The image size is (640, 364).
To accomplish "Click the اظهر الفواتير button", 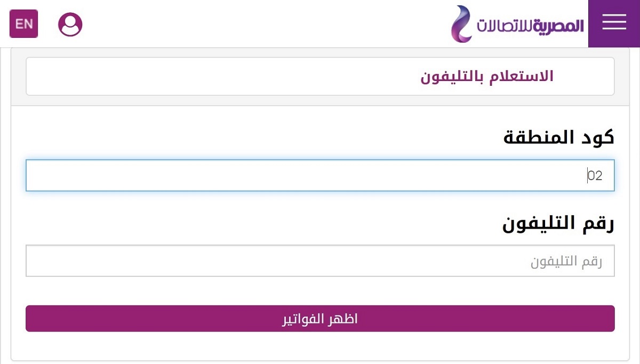I will (x=320, y=319).
